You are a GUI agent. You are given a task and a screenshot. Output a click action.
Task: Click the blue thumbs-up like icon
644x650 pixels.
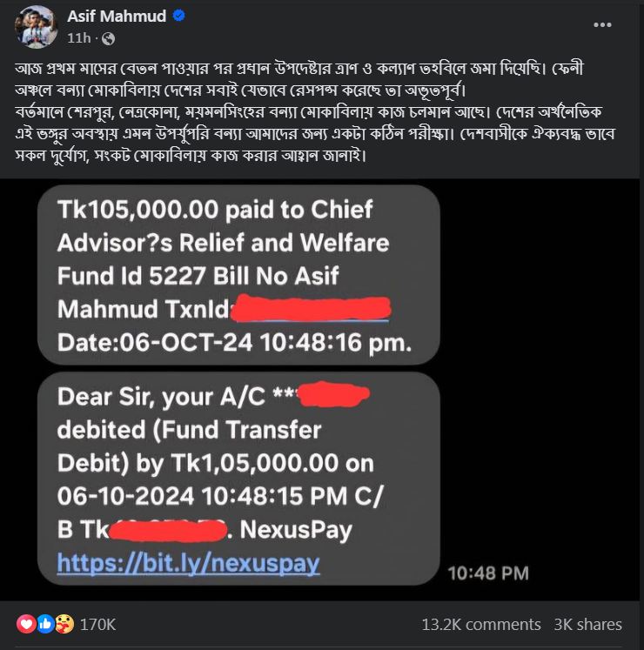coord(45,624)
